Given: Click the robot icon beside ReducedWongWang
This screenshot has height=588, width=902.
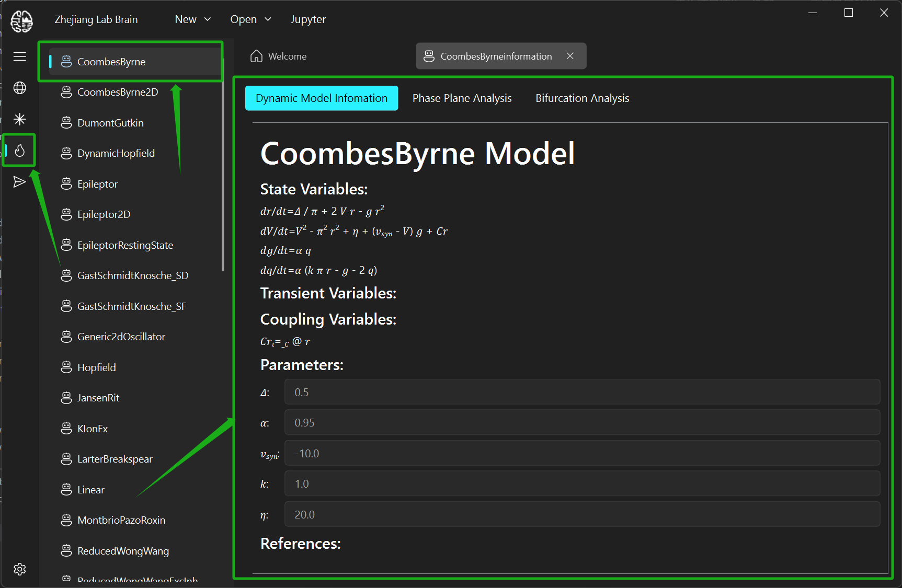Looking at the screenshot, I should click(x=66, y=551).
